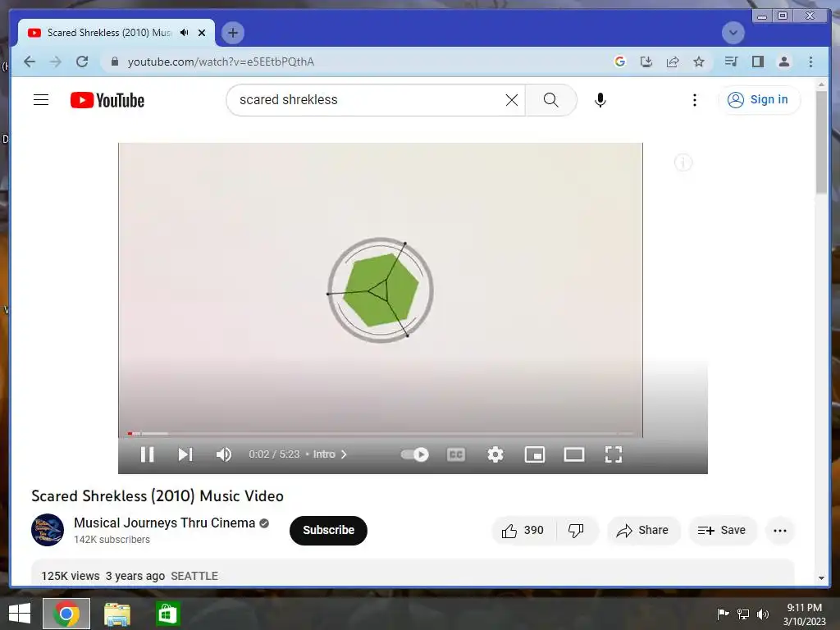Viewport: 840px width, 630px height.
Task: Reload the page
Action: pyautogui.click(x=82, y=62)
